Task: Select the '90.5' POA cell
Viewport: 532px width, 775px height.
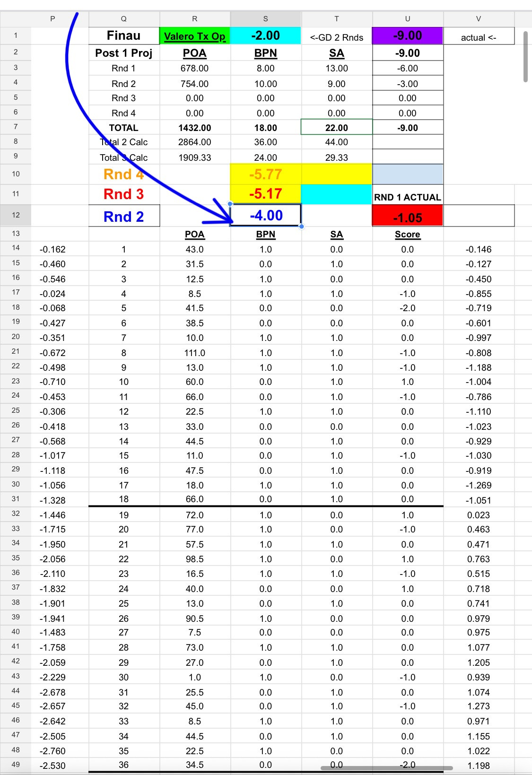Action: [194, 618]
